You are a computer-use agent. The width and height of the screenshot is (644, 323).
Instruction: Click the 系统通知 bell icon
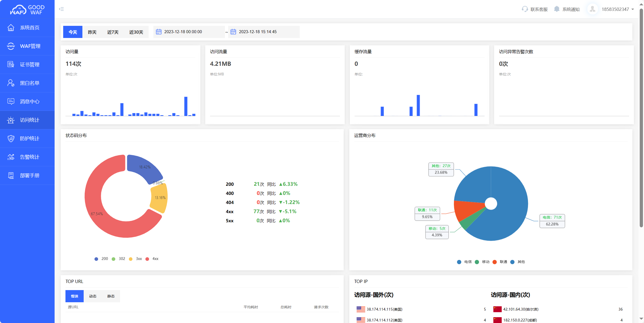(x=557, y=9)
